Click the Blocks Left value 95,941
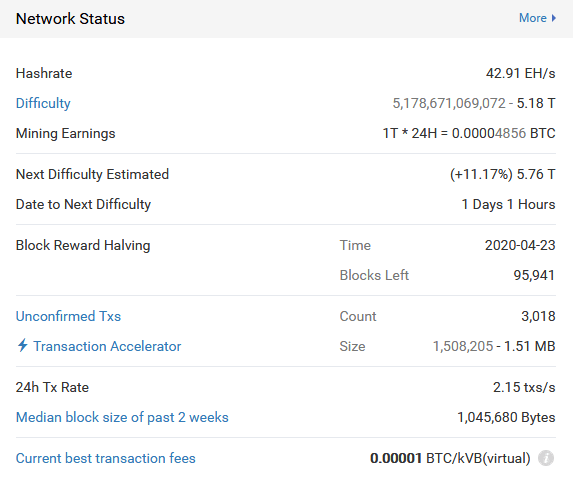Screen dimensions: 573x482 [534, 275]
